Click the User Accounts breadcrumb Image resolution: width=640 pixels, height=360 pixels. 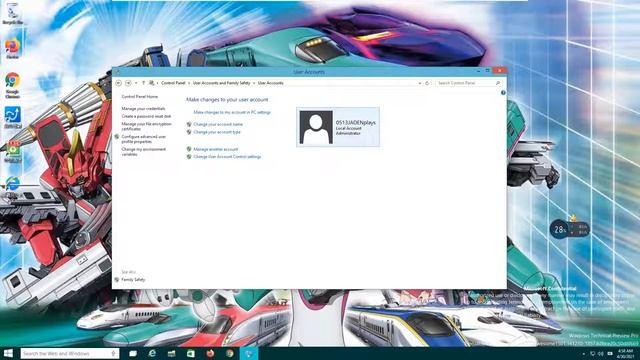(x=271, y=83)
